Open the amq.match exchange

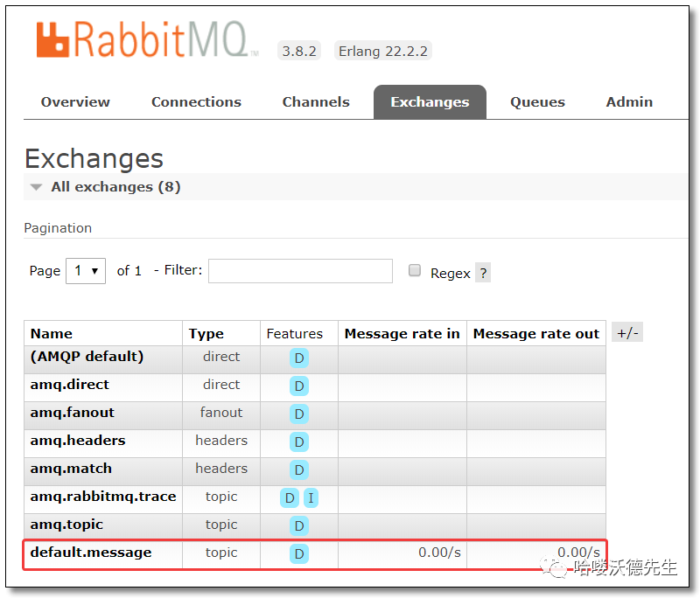pyautogui.click(x=71, y=469)
